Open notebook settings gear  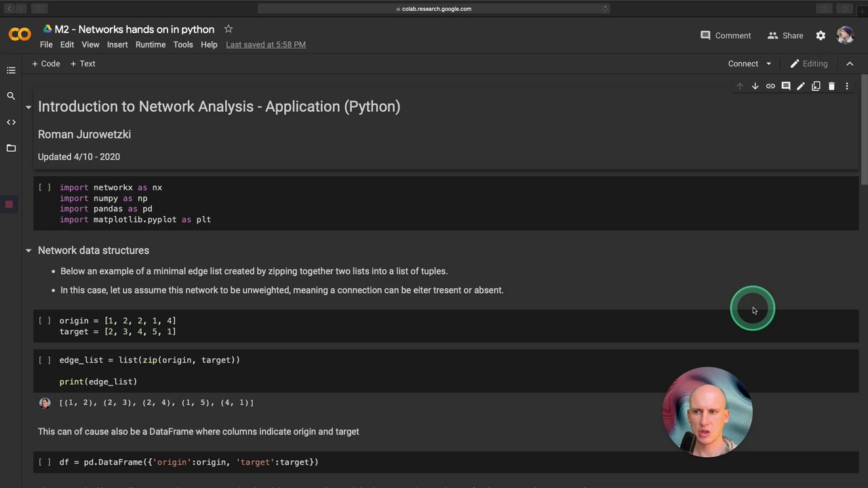[821, 36]
